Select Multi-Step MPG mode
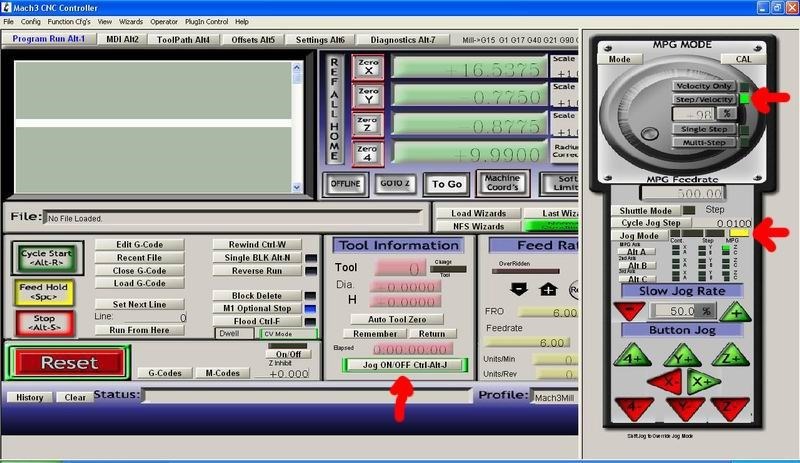 tap(704, 142)
